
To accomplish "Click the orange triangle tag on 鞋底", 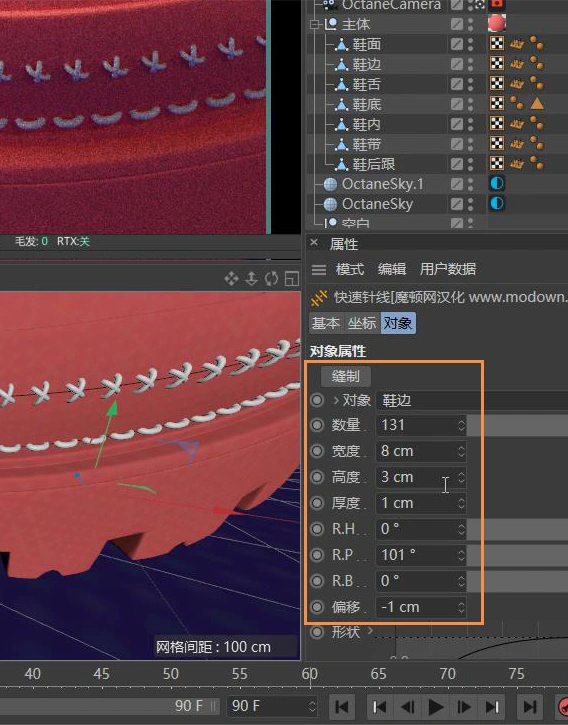I will coord(537,104).
